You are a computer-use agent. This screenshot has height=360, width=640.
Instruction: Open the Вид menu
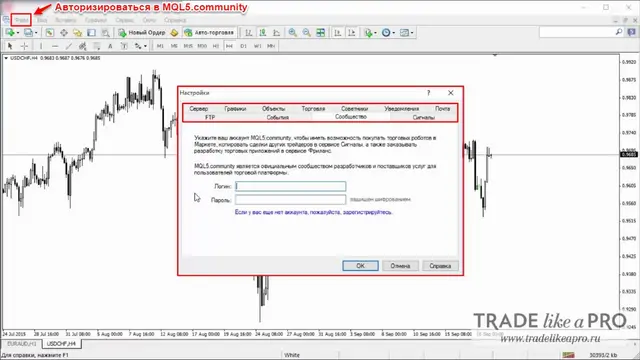(x=42, y=20)
